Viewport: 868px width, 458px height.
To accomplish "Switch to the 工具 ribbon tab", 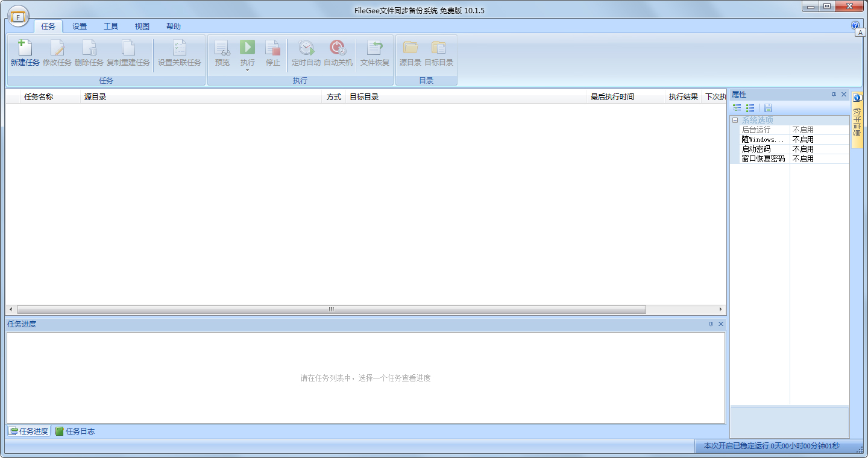I will (x=110, y=26).
